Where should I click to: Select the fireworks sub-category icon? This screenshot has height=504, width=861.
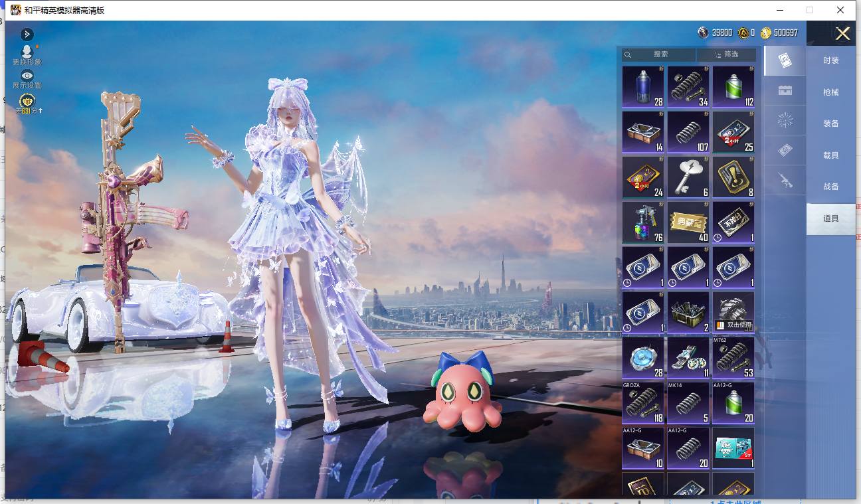(785, 121)
